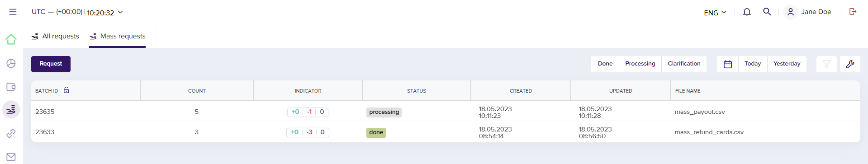The width and height of the screenshot is (868, 164).
Task: Toggle the Processing status filter
Action: click(x=640, y=64)
